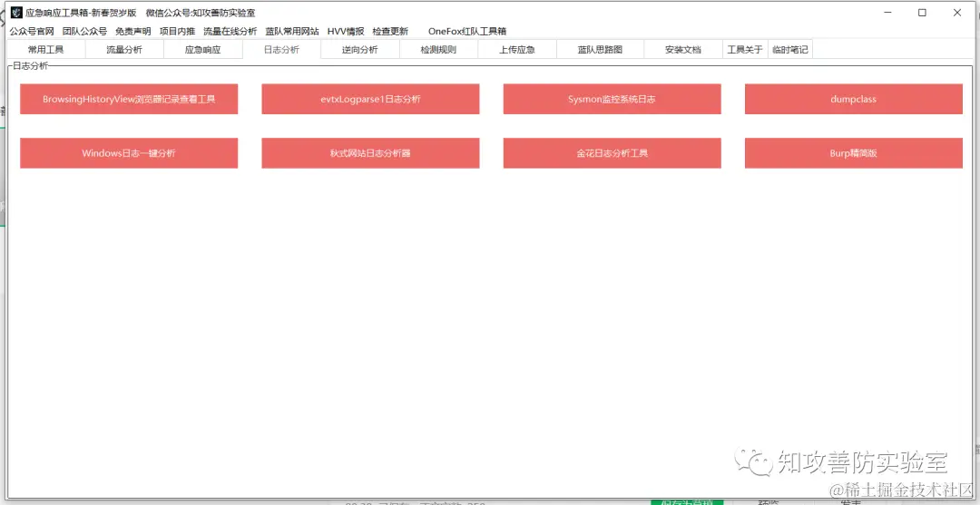
Task: Switch to the 上传应急 tab
Action: pos(517,50)
